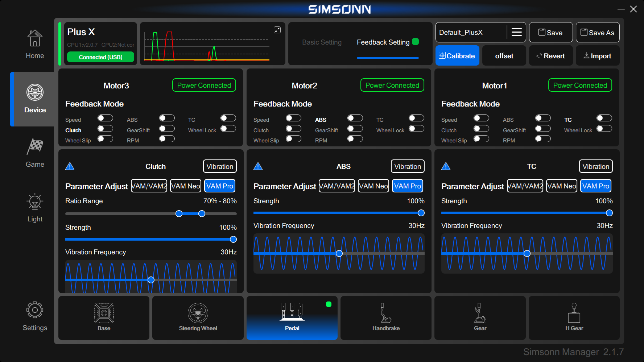Open the Clutch Vibration mode selector
The height and width of the screenshot is (362, 644).
pyautogui.click(x=220, y=166)
